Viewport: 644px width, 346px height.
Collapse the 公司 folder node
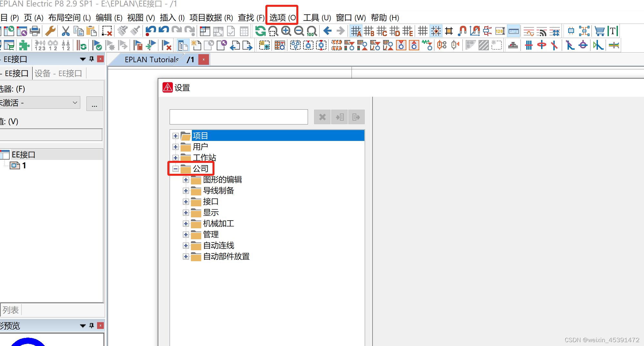[x=175, y=169]
